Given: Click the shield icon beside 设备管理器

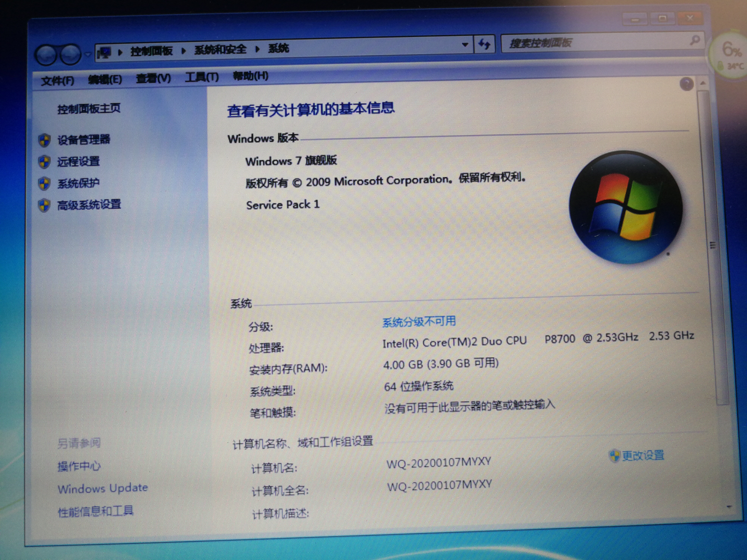Looking at the screenshot, I should pos(44,140).
